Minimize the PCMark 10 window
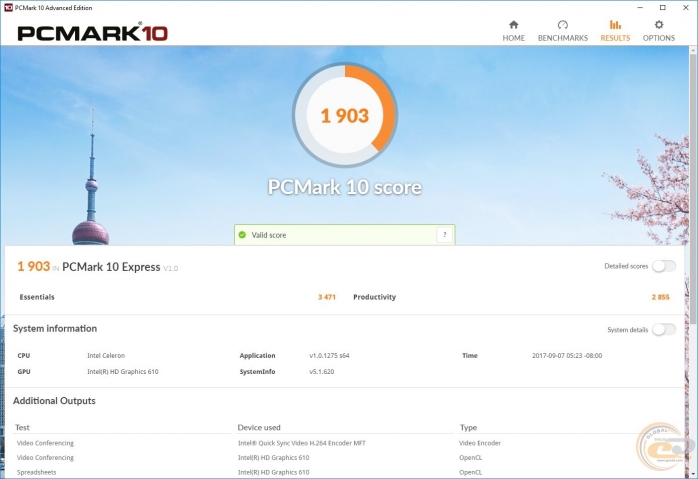Screen dimensions: 698x479 point(640,8)
